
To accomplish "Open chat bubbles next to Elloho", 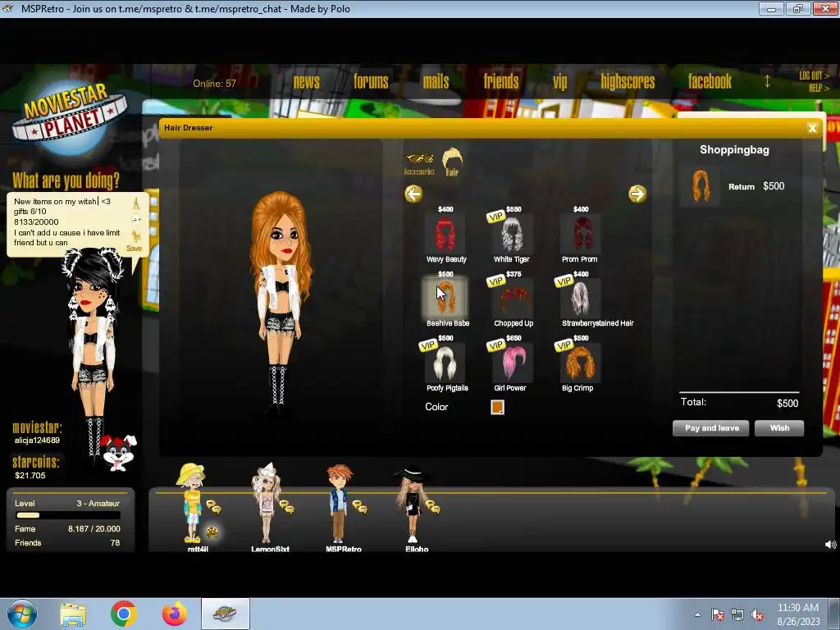I will (x=432, y=507).
